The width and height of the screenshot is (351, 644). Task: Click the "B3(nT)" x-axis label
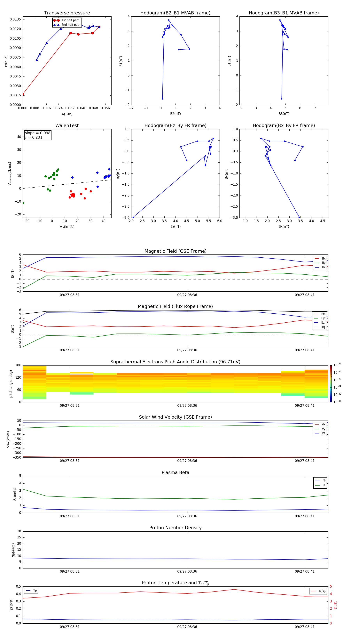[284, 114]
